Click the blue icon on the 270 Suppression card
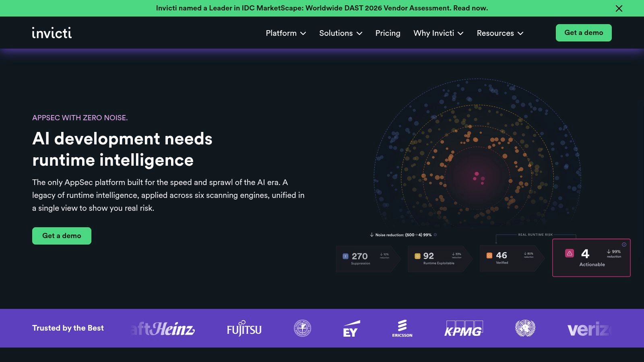This screenshot has height=362, width=644. [345, 256]
